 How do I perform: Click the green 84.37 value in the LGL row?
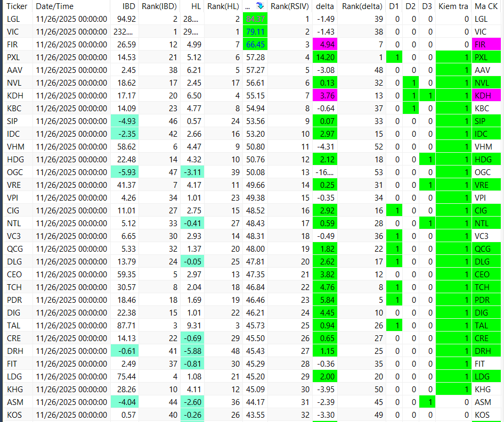point(255,19)
